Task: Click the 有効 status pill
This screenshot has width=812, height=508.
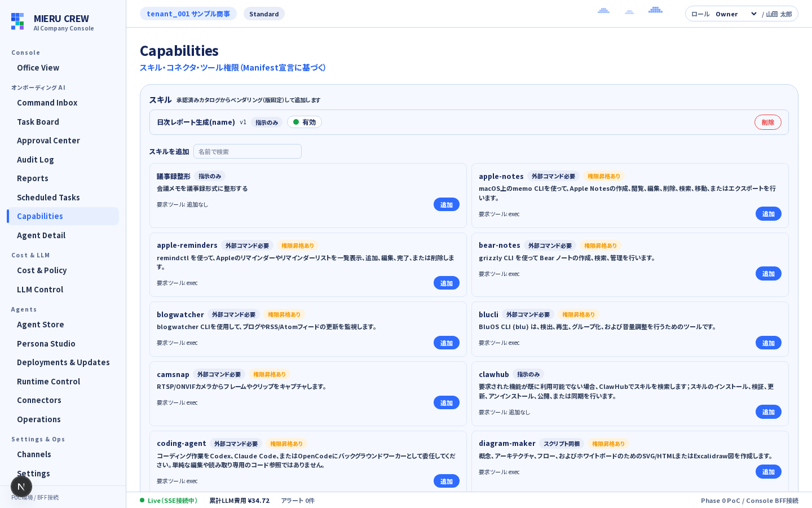Action: [304, 122]
